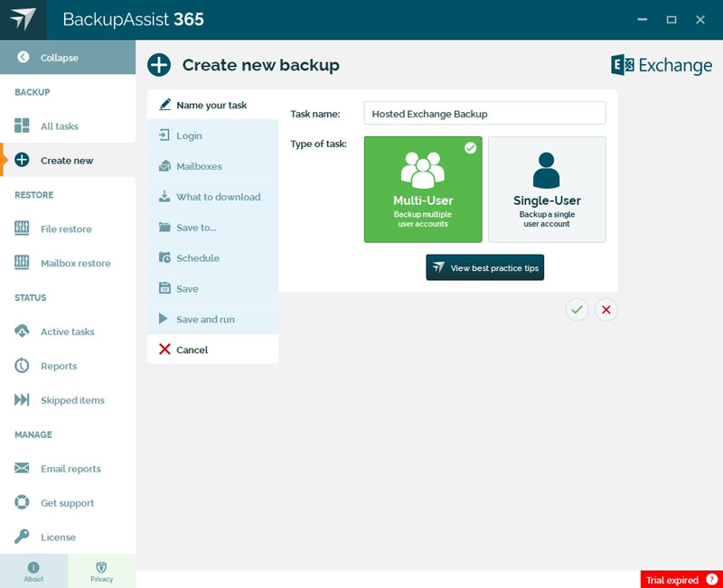Screen dimensions: 723x588
Task: Click the License key icon
Action: (22, 537)
